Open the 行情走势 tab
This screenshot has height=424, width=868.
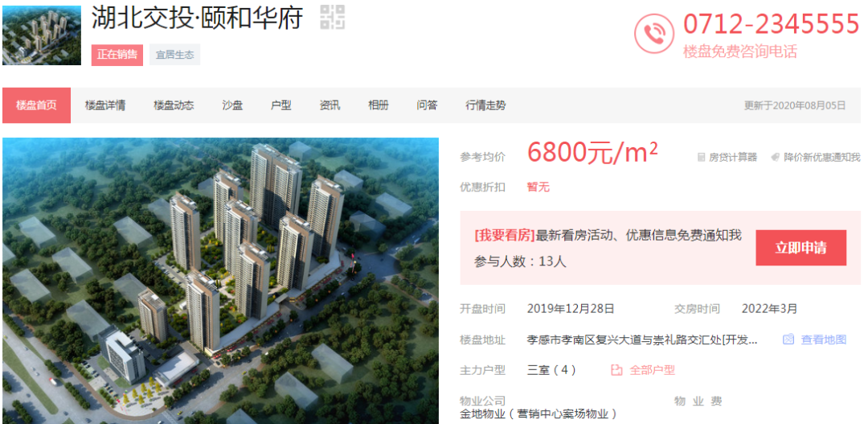point(485,105)
